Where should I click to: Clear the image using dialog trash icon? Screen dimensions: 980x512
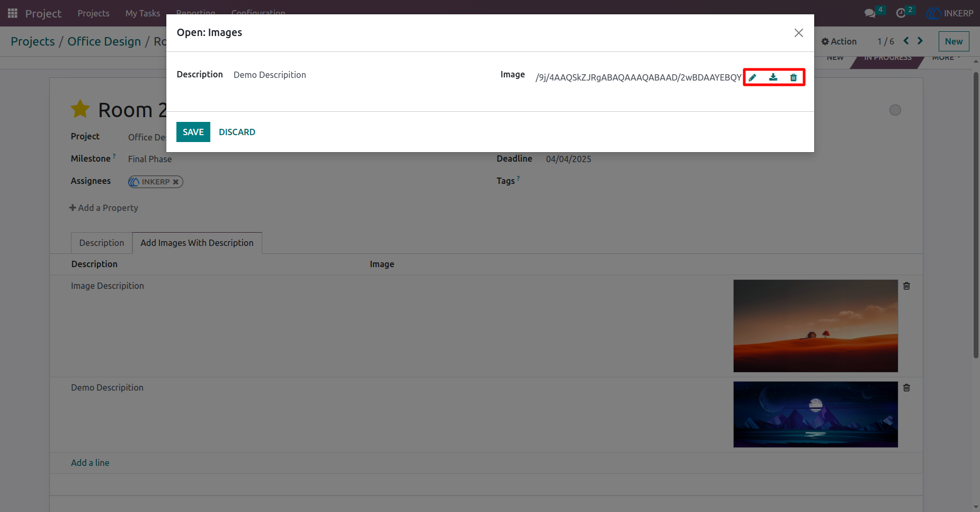[x=794, y=77]
